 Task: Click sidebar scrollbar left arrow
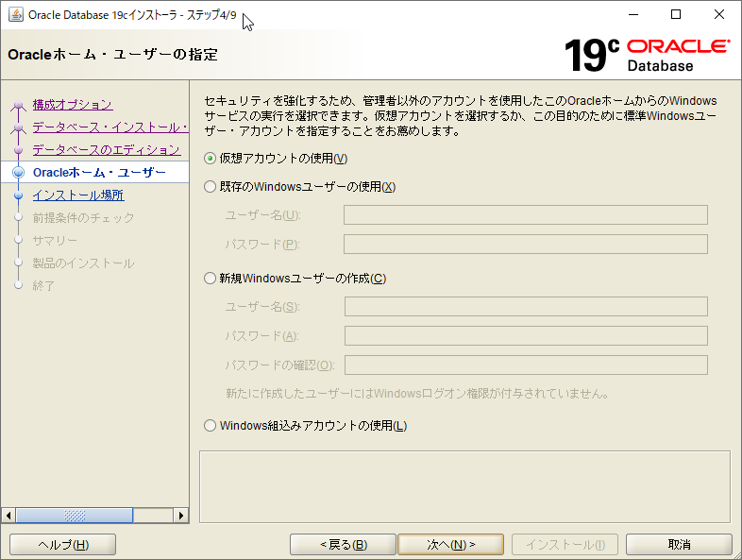(x=8, y=516)
